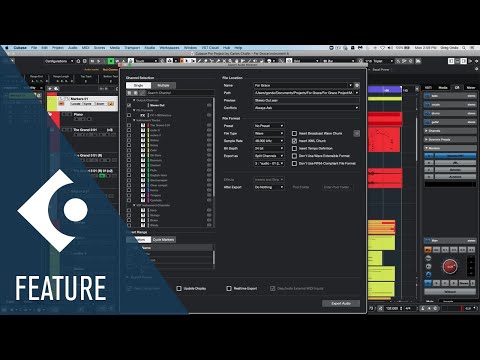The width and height of the screenshot is (480, 360).
Task: Enable Insert Tempo Definition
Action: pos(294,148)
